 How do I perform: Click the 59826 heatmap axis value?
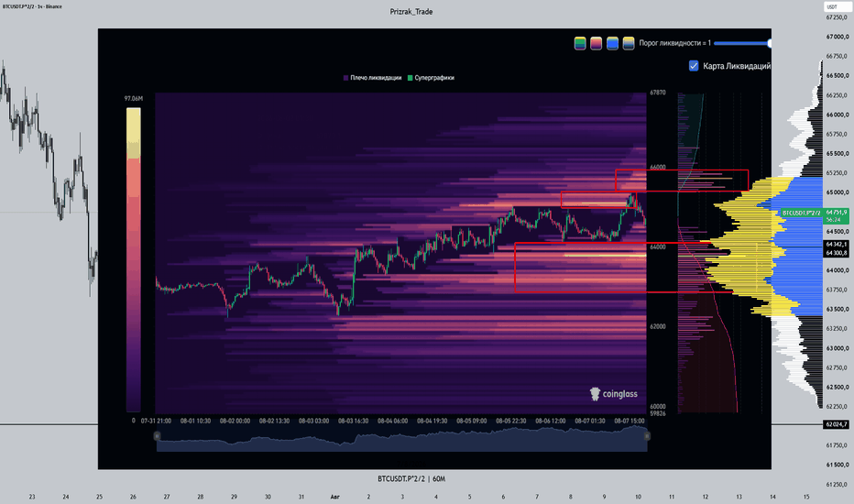pyautogui.click(x=657, y=413)
